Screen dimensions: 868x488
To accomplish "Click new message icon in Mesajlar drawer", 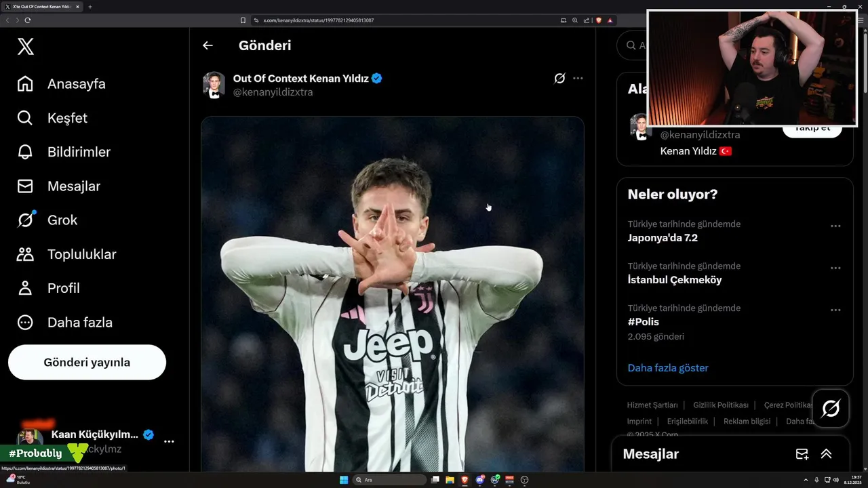I will (802, 454).
